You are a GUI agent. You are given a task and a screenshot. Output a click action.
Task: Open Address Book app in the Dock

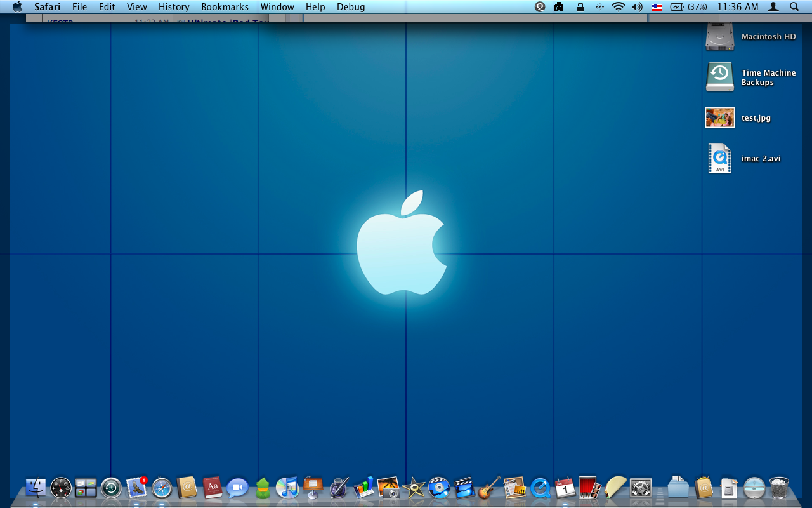(x=187, y=488)
